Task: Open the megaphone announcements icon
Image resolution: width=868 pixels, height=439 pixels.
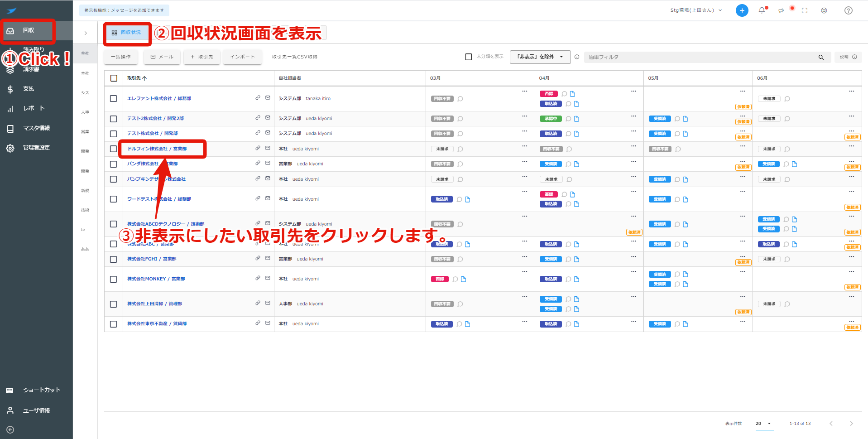Action: 781,10
